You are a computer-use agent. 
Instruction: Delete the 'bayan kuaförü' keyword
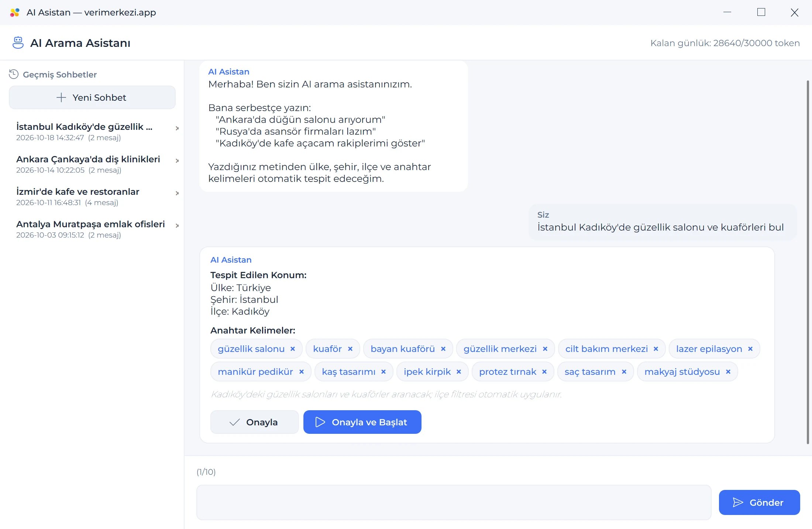coord(443,349)
